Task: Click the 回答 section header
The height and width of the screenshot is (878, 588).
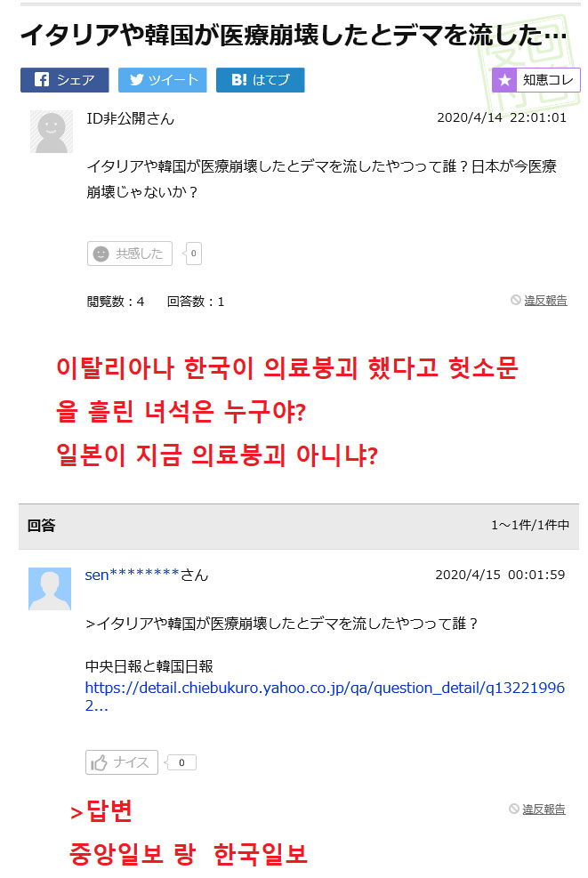Action: coord(41,526)
